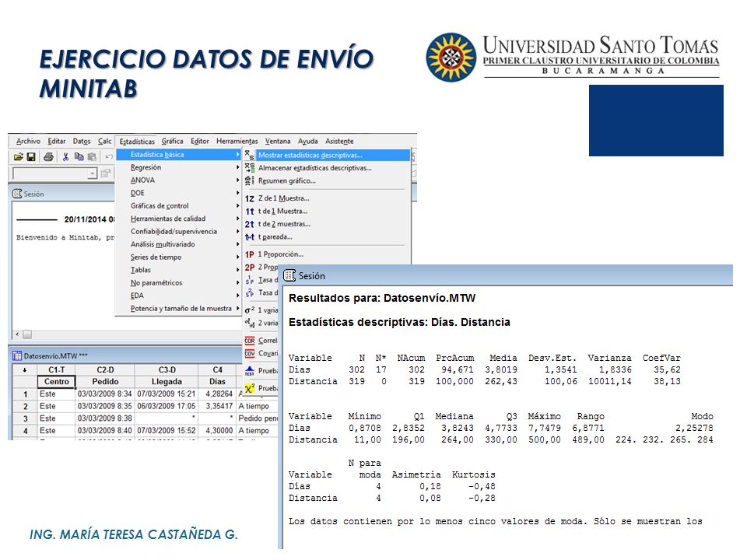747x560 pixels.
Task: Click the 2P two-proportions icon
Action: pos(250,268)
